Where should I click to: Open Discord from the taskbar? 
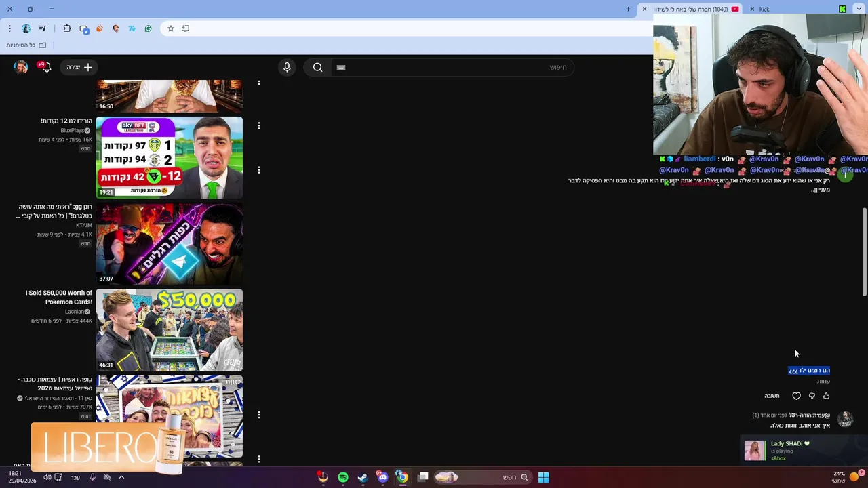(382, 477)
